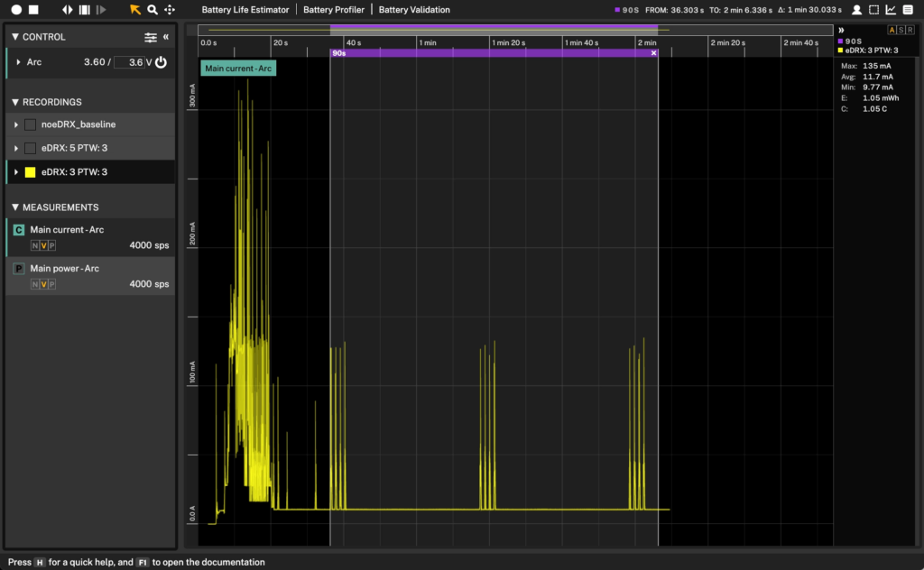Select the arrow pointer cursor tool
The height and width of the screenshot is (570, 924).
(134, 10)
